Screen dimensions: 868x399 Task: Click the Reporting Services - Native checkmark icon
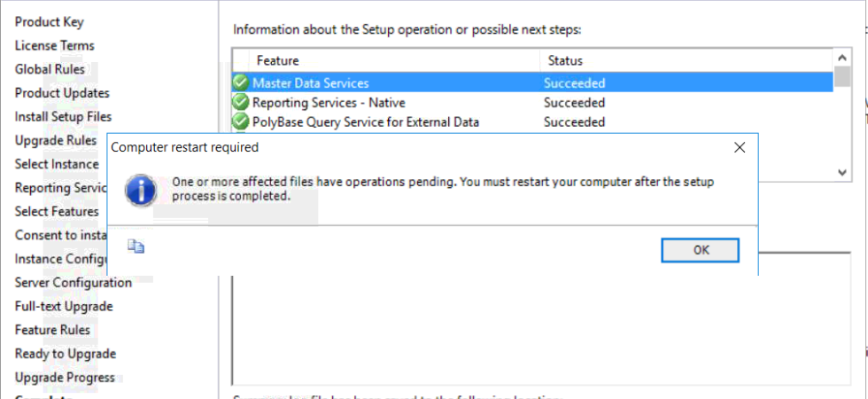pyautogui.click(x=240, y=102)
